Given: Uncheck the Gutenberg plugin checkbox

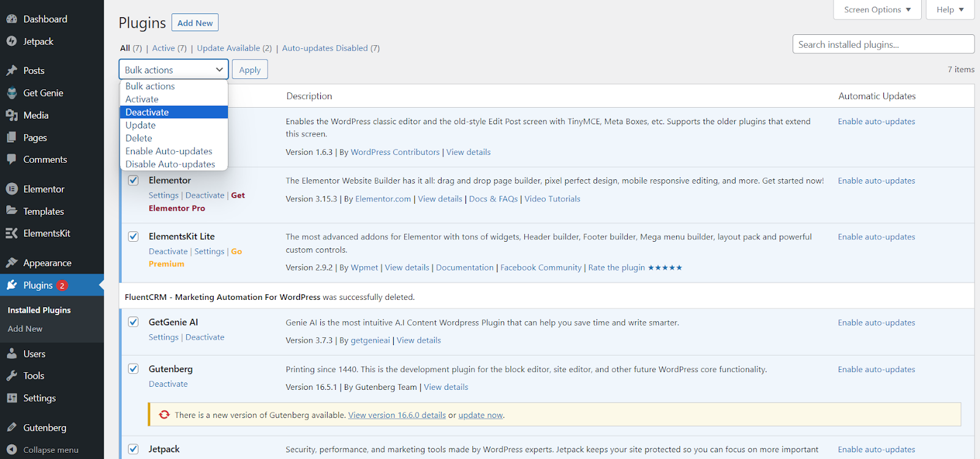Looking at the screenshot, I should coord(133,368).
